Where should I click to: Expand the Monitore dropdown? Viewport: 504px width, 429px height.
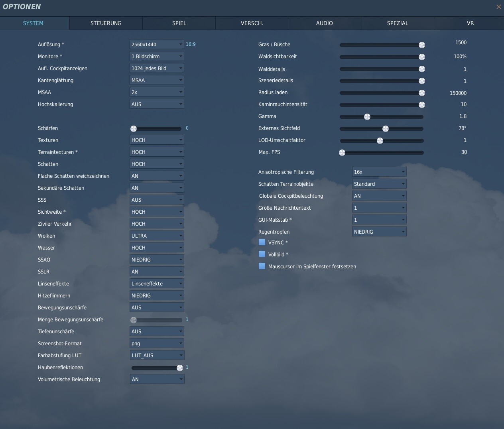tap(157, 56)
